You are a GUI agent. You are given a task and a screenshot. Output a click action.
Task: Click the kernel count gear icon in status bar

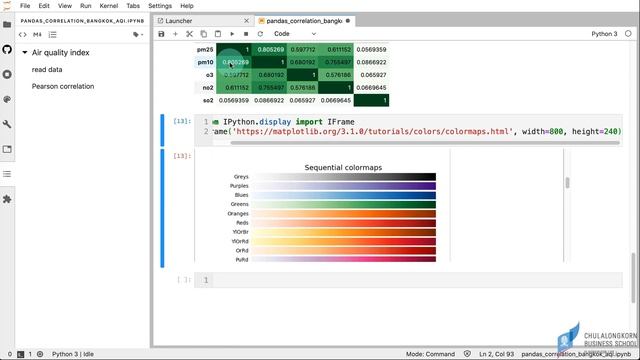[40, 354]
